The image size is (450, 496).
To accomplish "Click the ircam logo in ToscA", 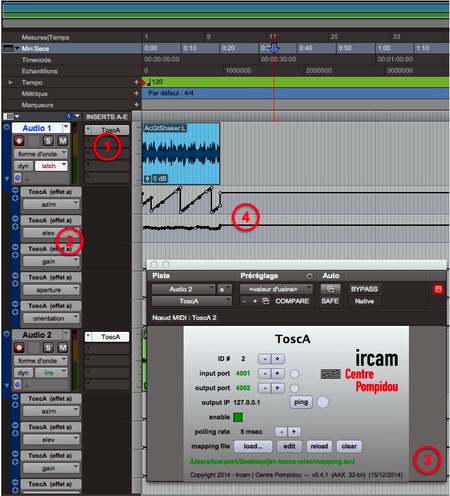I will [377, 358].
